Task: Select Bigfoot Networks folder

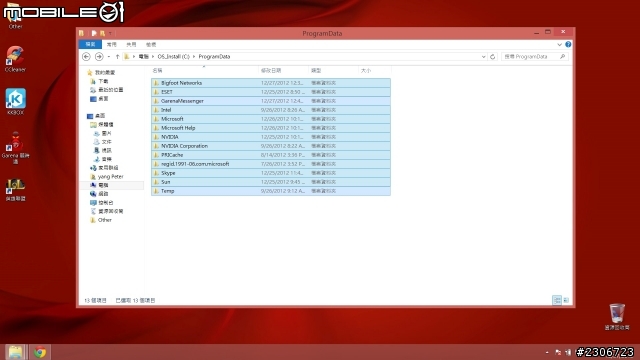Action: click(271, 83)
